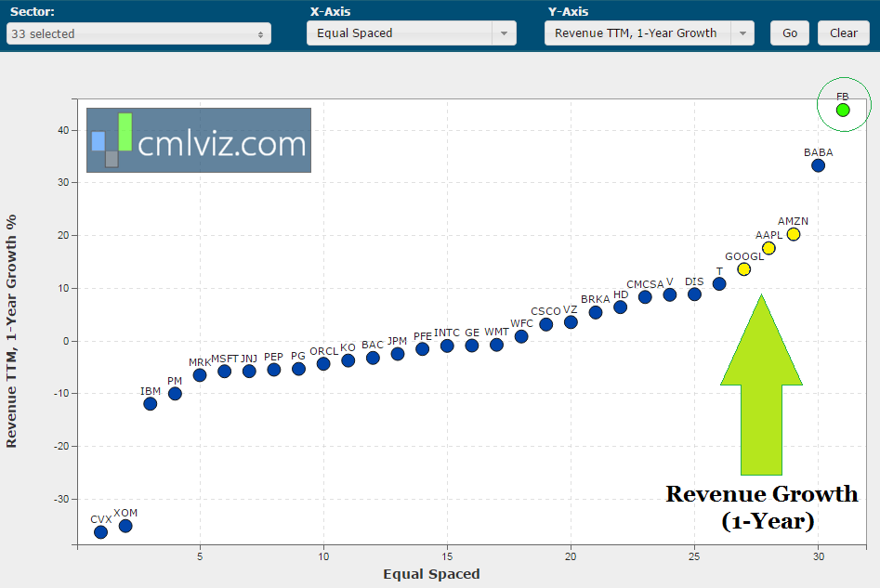Viewport: 880px width, 588px height.
Task: Select the green FB data point
Action: click(x=843, y=110)
